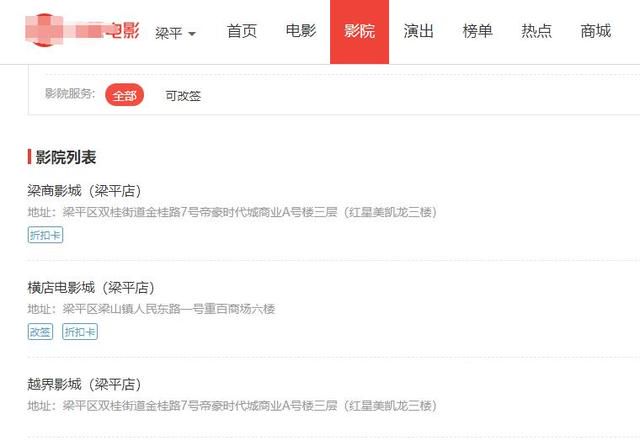Screen dimensions: 640x446
Task: Open the 梁平 city dropdown
Action: (x=176, y=33)
